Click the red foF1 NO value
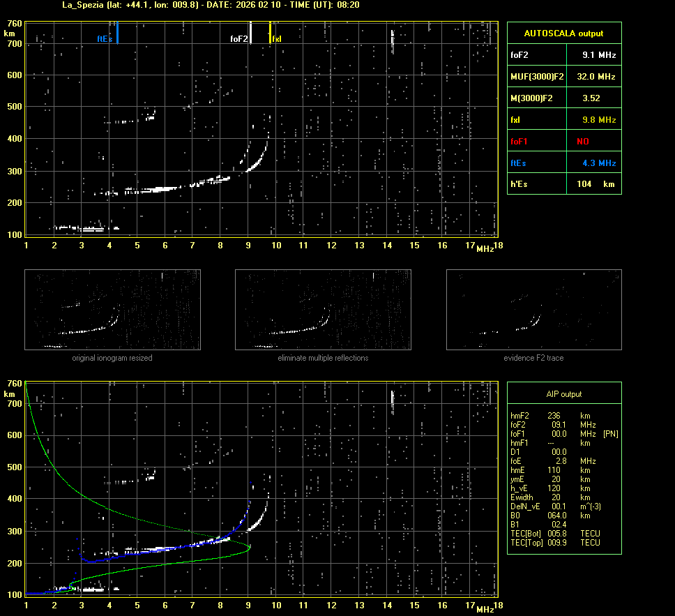Viewport: 675px width, 616px height. click(583, 141)
